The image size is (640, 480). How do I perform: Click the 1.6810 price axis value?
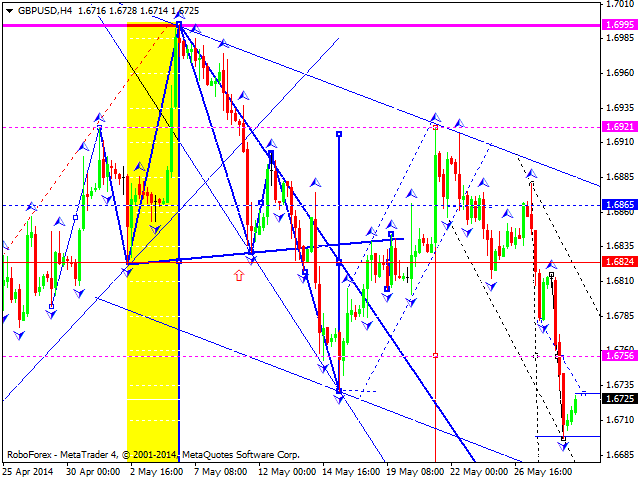point(620,281)
